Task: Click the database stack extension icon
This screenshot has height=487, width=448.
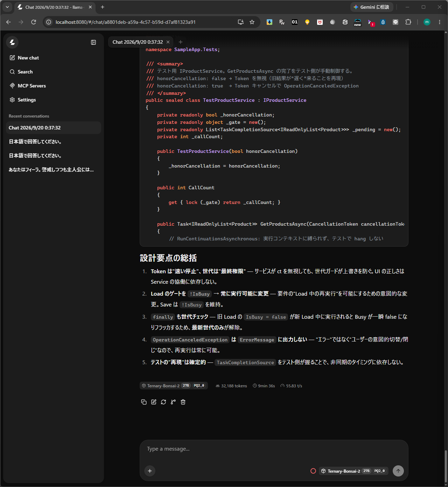Action: pyautogui.click(x=345, y=22)
